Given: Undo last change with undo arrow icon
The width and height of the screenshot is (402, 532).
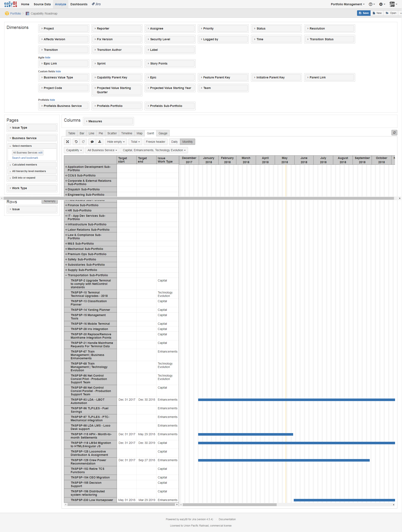Looking at the screenshot, I should click(76, 142).
